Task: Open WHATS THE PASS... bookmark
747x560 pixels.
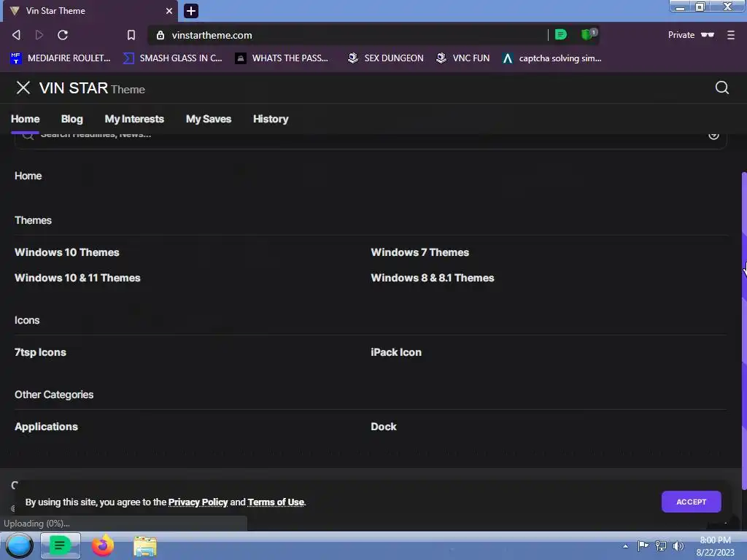Action: [x=282, y=58]
